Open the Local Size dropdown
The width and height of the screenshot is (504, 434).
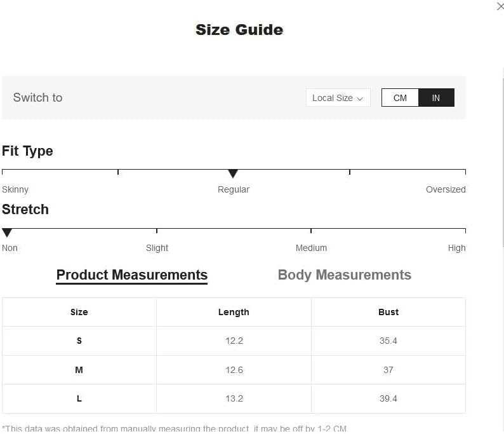[338, 97]
